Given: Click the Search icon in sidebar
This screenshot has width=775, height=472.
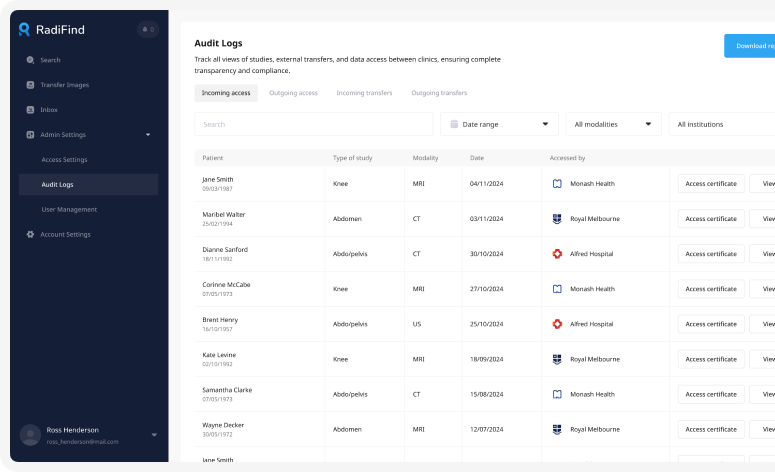Looking at the screenshot, I should pos(30,60).
